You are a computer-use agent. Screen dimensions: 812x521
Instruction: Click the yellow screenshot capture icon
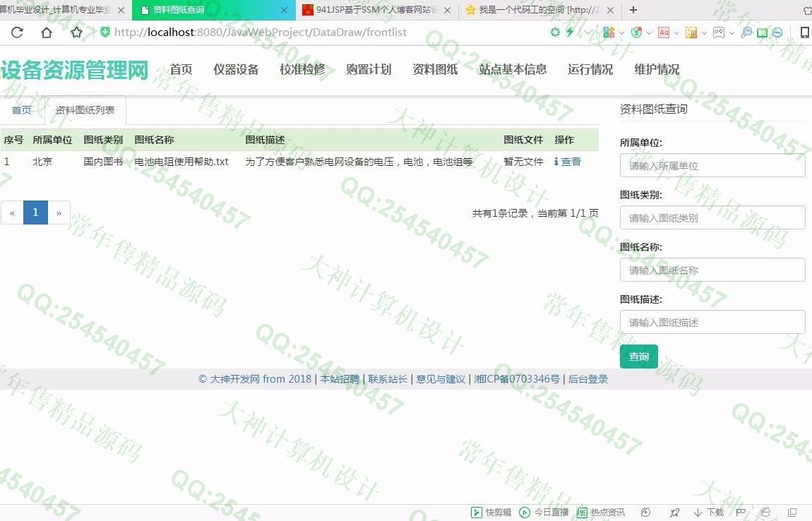point(691,32)
